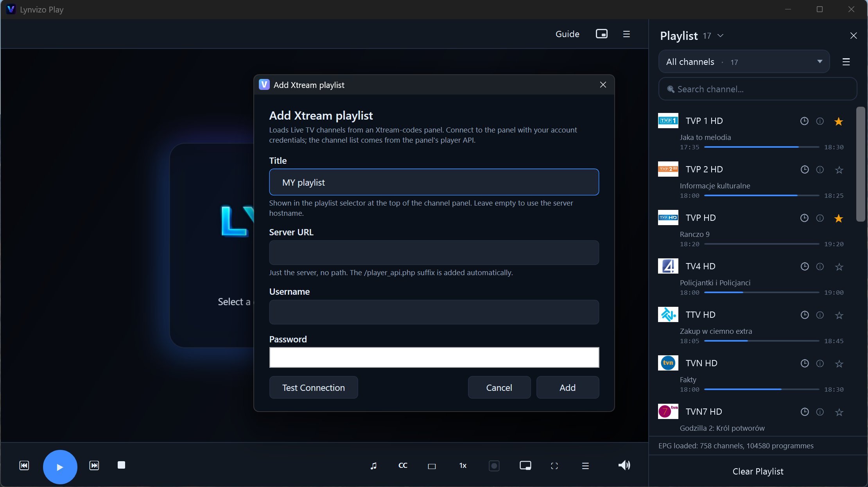Skip to previous channel
The height and width of the screenshot is (487, 868).
24,466
